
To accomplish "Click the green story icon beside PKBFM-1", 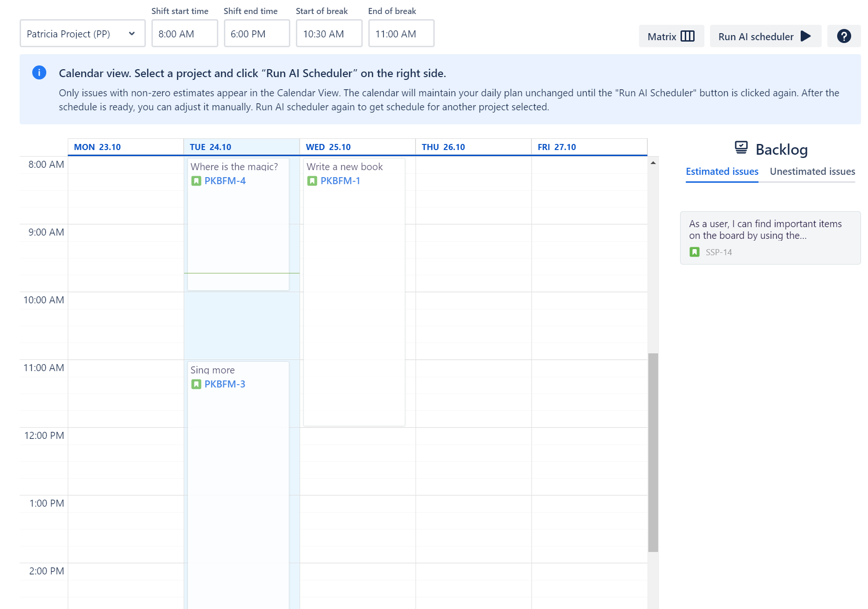I will tap(312, 181).
